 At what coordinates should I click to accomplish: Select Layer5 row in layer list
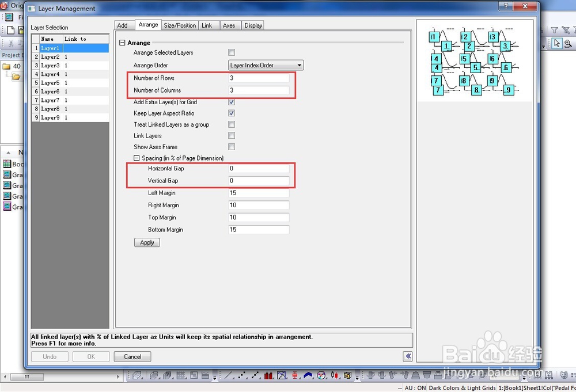tap(70, 83)
